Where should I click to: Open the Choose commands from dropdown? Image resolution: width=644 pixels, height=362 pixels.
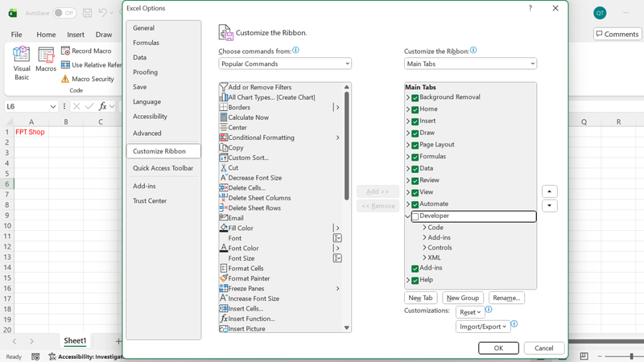(x=285, y=64)
